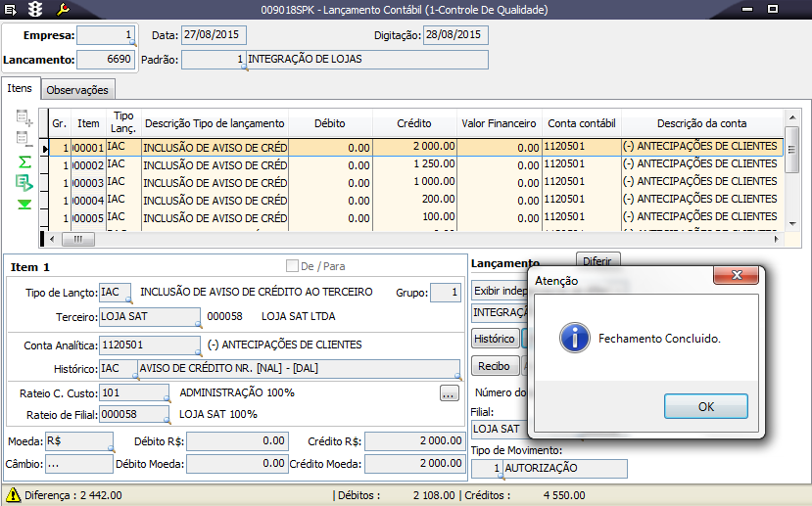Click the green sigma totals icon
Viewport: 812px width, 506px height.
point(24,161)
